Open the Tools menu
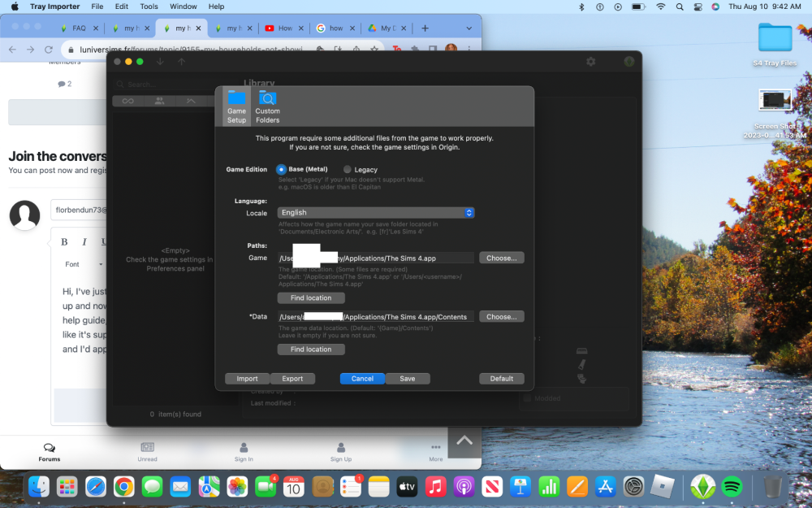The image size is (812, 508). pos(149,7)
